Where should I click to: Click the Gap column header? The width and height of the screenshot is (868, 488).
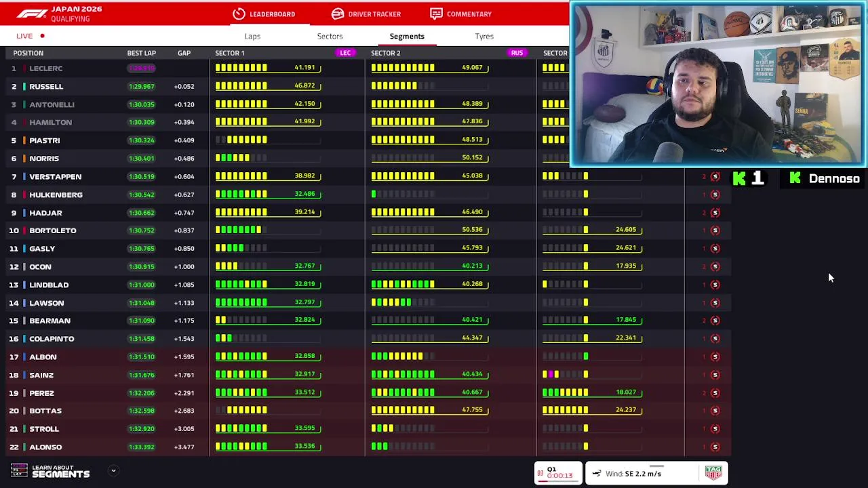point(184,53)
